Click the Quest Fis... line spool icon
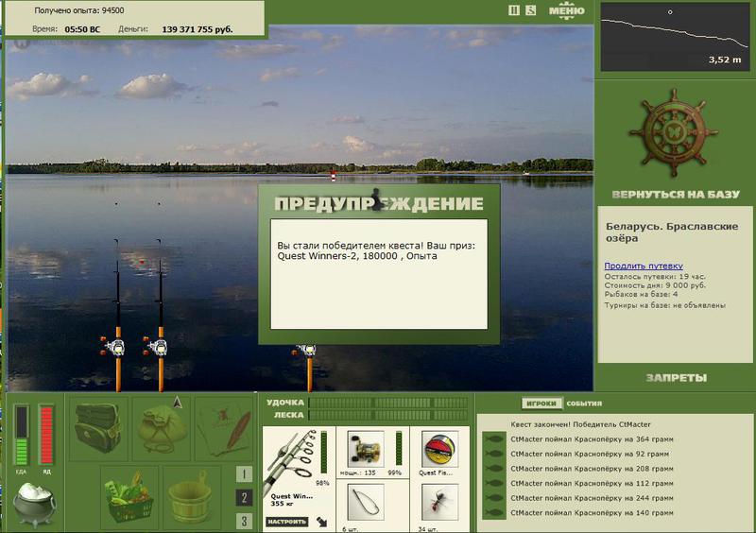 (x=439, y=449)
